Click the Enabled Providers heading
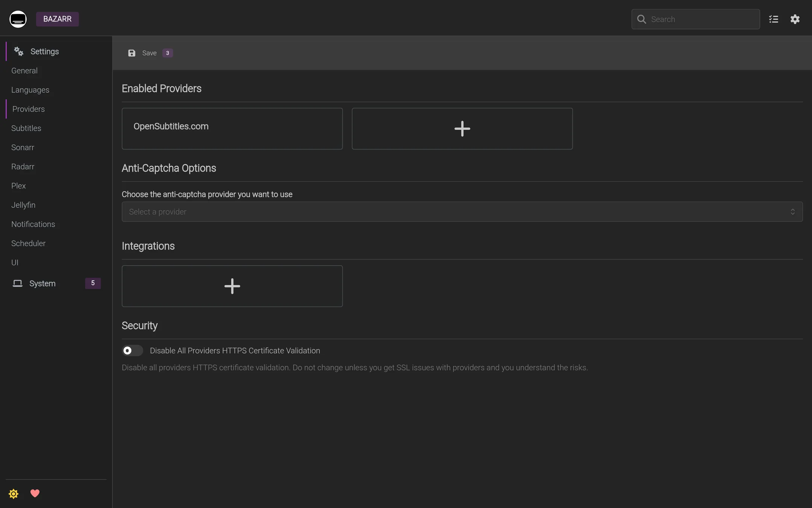812x508 pixels. pos(162,89)
